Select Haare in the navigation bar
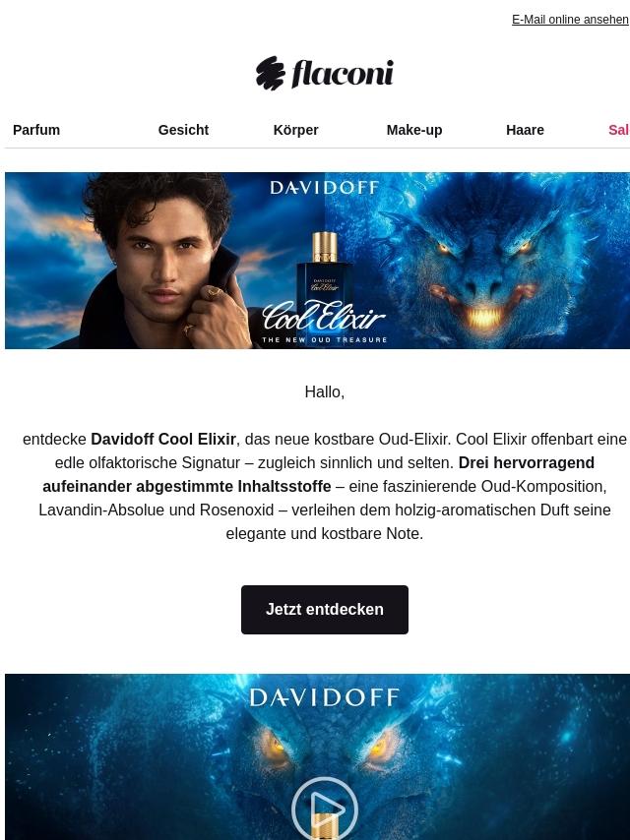 coord(525,130)
